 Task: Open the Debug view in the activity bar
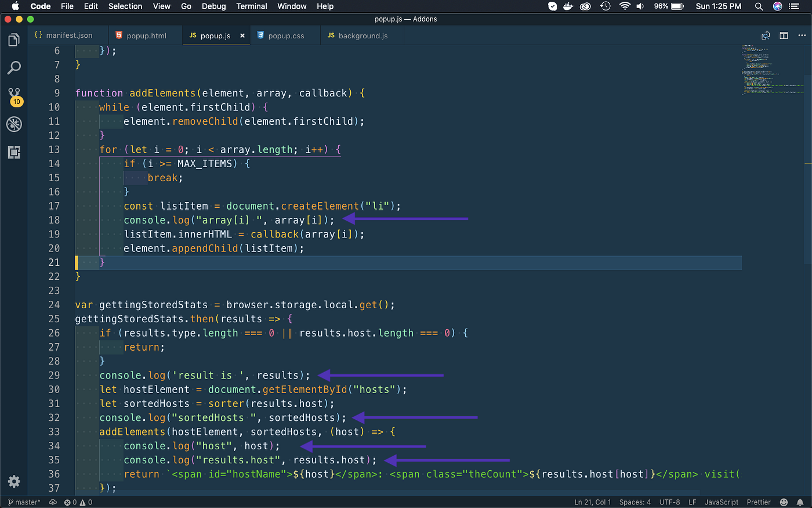click(x=14, y=124)
